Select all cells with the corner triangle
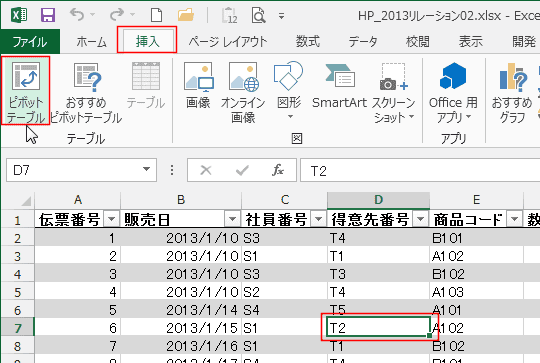540x363 pixels. pyautogui.click(x=26, y=200)
